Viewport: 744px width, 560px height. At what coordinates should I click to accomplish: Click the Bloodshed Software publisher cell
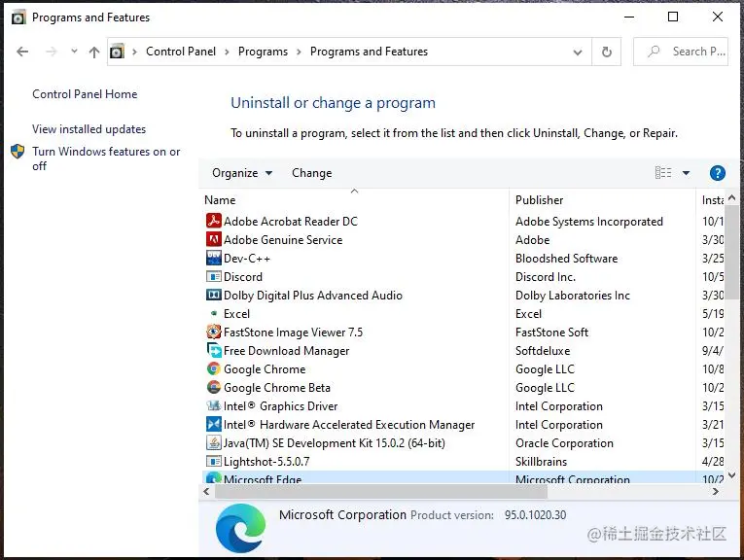point(567,258)
